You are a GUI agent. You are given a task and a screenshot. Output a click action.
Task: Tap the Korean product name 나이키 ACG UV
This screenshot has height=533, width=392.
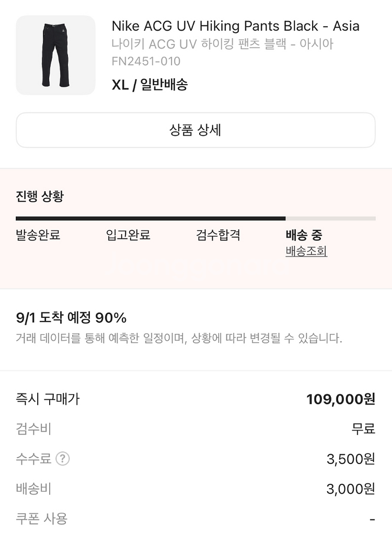222,44
